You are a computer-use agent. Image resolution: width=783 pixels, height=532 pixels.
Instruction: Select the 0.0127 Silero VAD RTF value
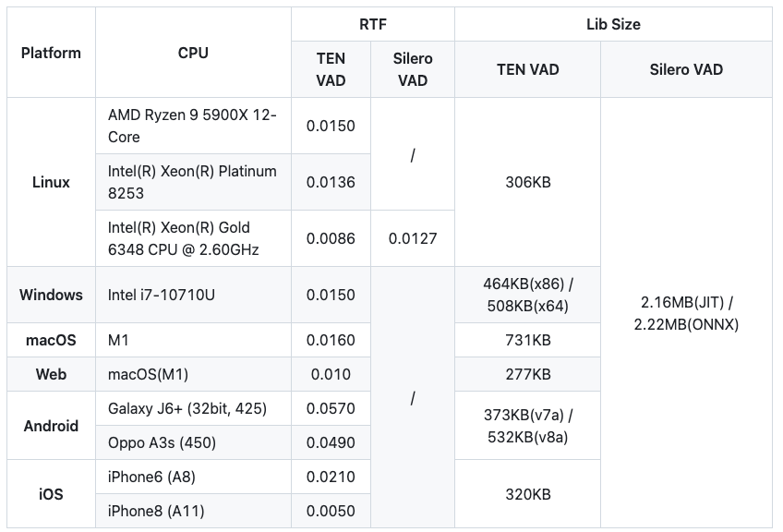coord(412,238)
